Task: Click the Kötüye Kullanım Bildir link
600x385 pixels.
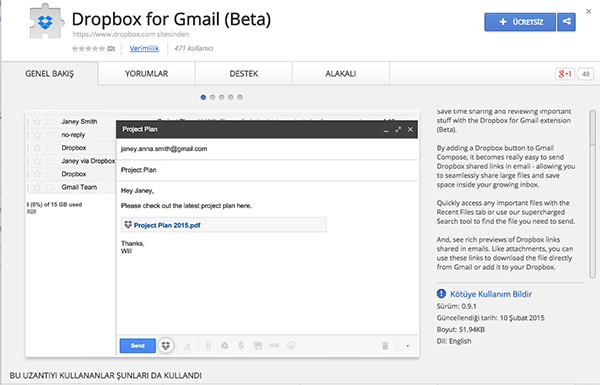Action: click(x=491, y=294)
